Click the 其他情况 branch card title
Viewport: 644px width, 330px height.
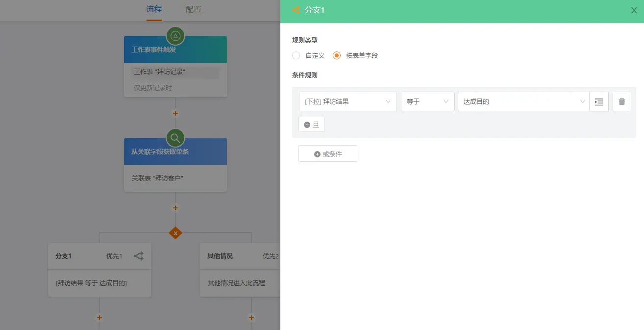[220, 256]
